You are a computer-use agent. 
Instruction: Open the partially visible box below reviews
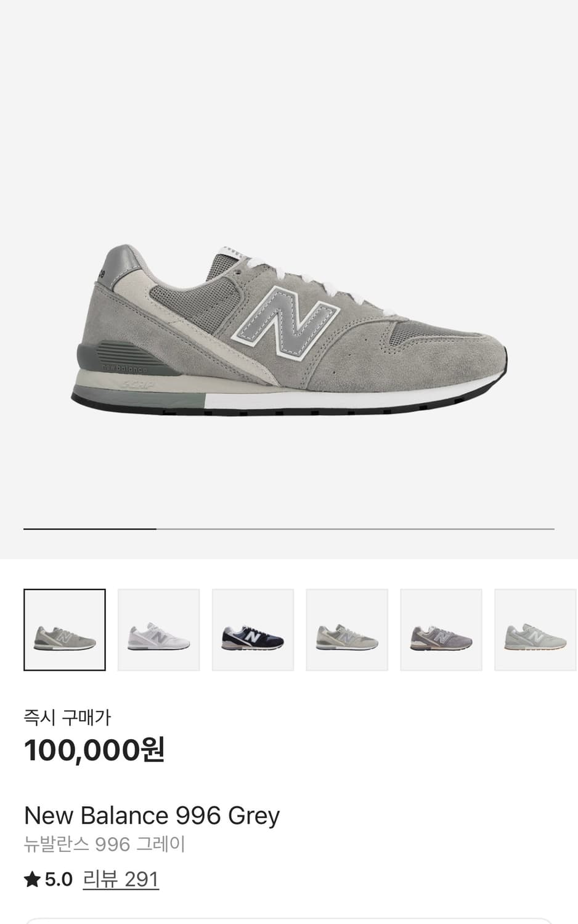[x=289, y=920]
